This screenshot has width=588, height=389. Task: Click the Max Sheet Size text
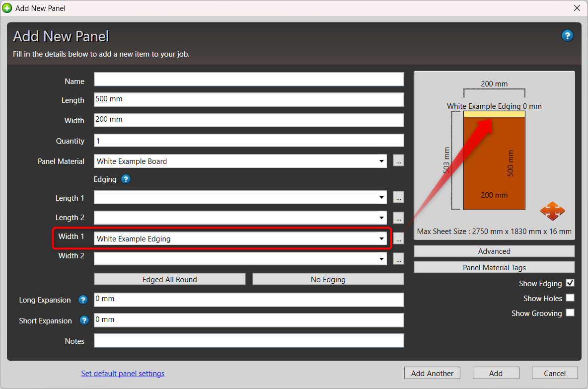(x=494, y=232)
